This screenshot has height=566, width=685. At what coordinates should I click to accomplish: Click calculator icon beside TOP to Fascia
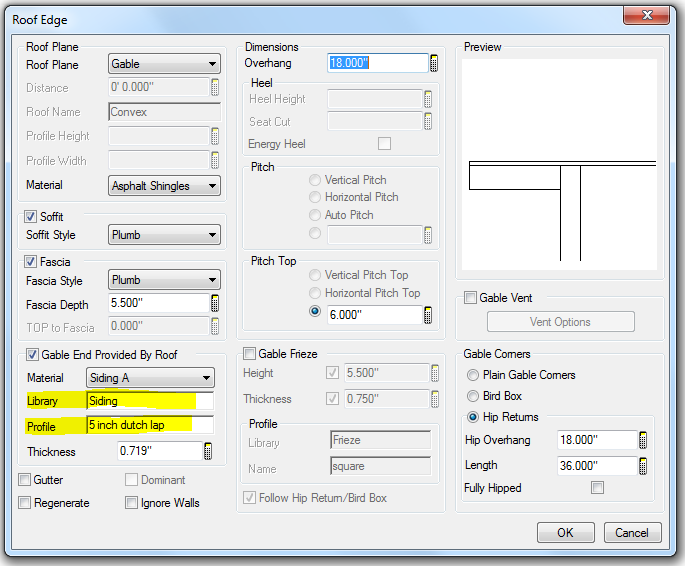[x=214, y=326]
